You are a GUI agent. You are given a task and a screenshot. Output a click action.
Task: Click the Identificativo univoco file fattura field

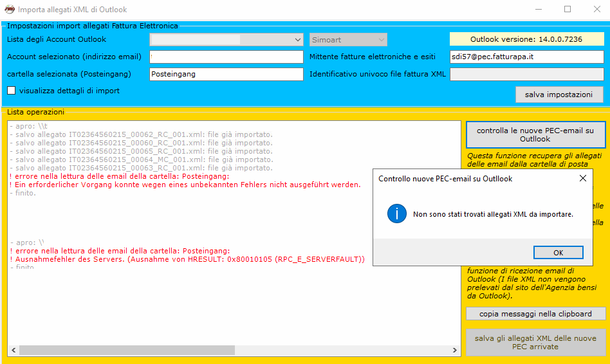pyautogui.click(x=526, y=74)
